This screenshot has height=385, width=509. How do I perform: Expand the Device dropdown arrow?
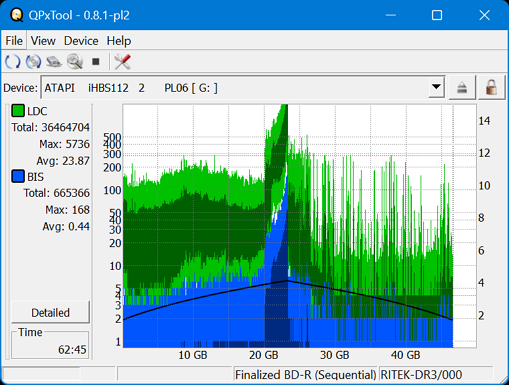pyautogui.click(x=436, y=87)
